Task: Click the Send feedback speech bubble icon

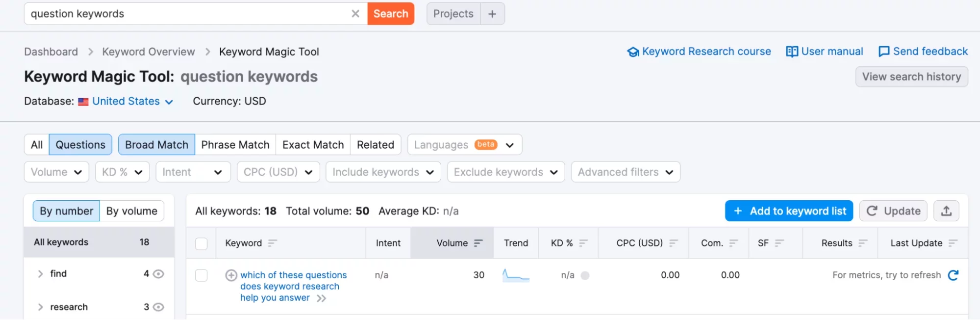Action: click(884, 52)
